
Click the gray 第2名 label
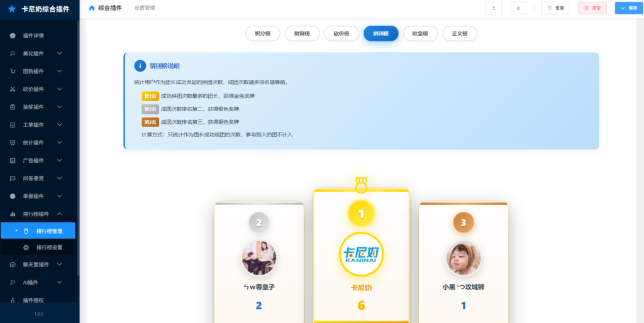(x=150, y=109)
